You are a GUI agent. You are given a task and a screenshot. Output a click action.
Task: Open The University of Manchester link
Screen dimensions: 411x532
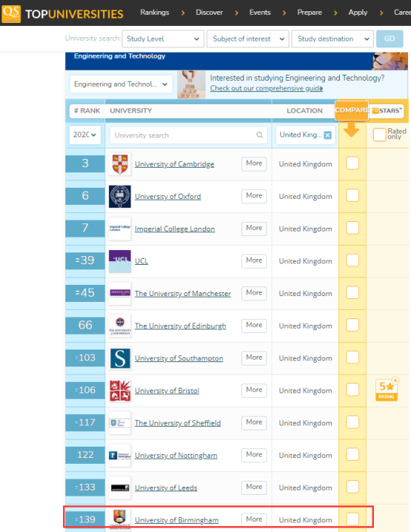coord(183,294)
